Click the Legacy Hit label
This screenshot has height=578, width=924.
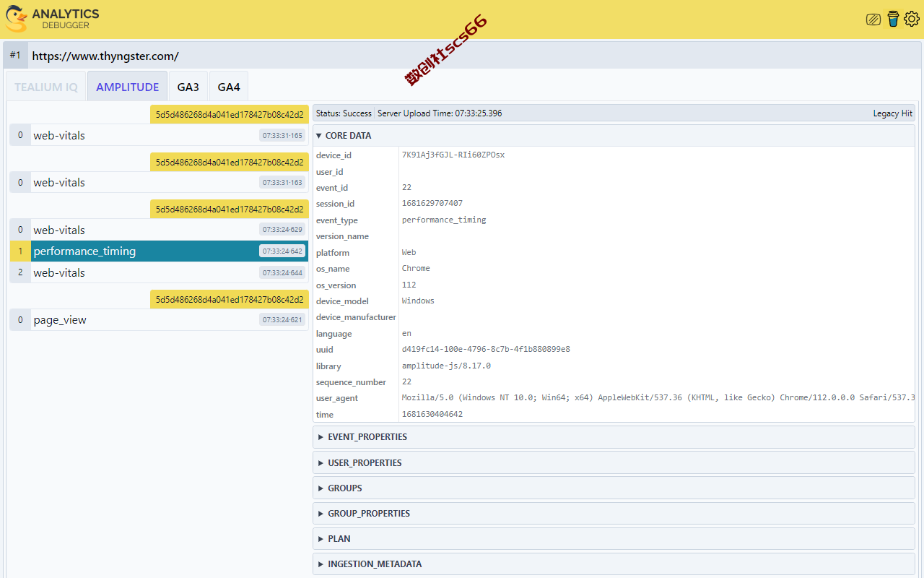[893, 113]
